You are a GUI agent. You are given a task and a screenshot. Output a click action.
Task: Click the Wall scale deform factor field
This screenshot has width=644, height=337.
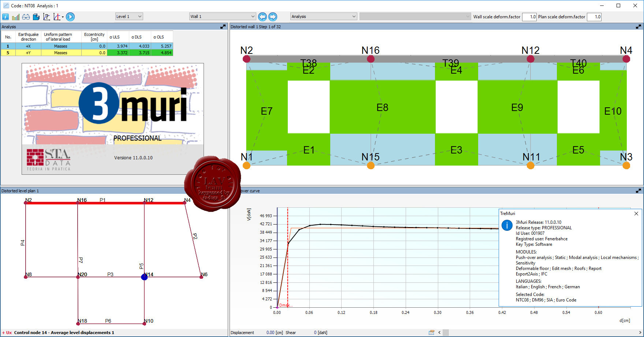click(529, 17)
